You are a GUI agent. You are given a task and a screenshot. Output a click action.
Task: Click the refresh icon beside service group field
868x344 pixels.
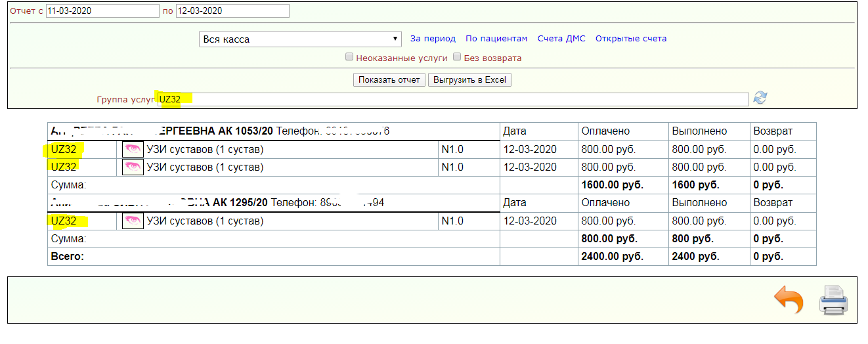[x=760, y=98]
